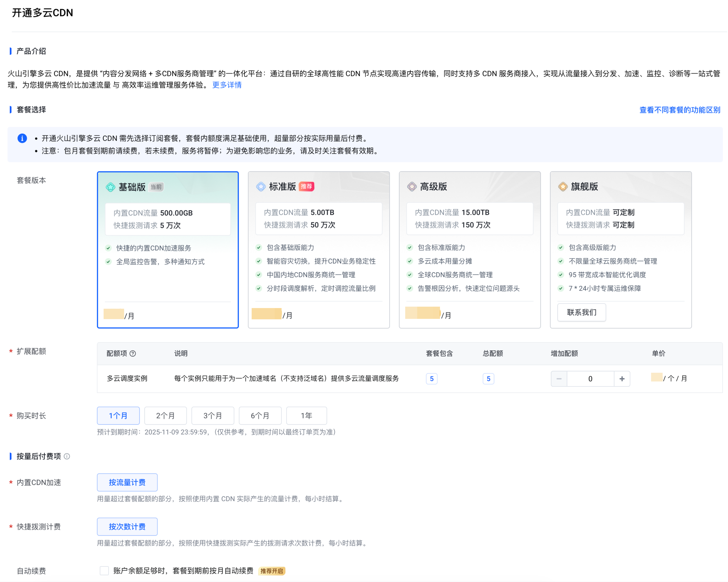Click the 高级版 purple star icon
Viewport: 728px width, 582px height.
(412, 187)
